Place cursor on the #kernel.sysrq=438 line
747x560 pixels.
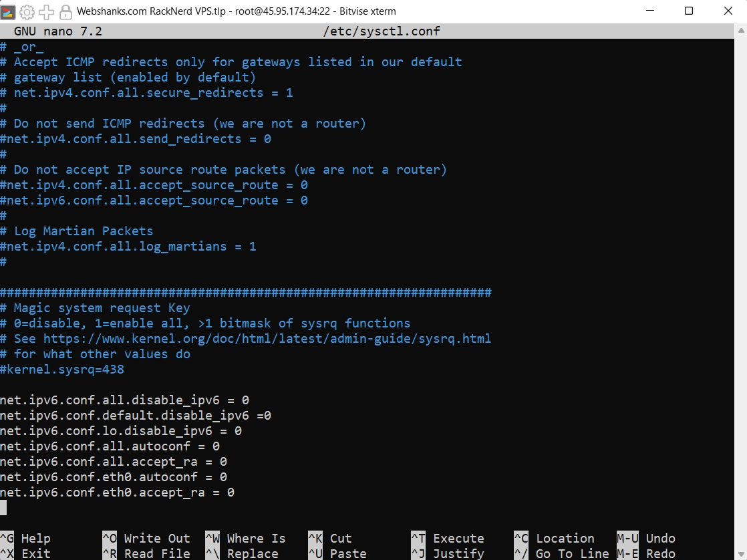(62, 370)
